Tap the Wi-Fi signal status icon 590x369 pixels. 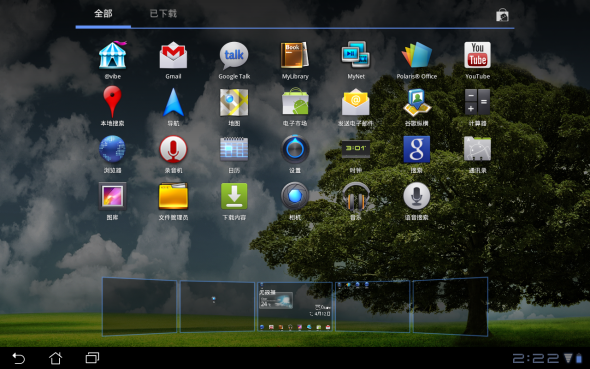568,358
